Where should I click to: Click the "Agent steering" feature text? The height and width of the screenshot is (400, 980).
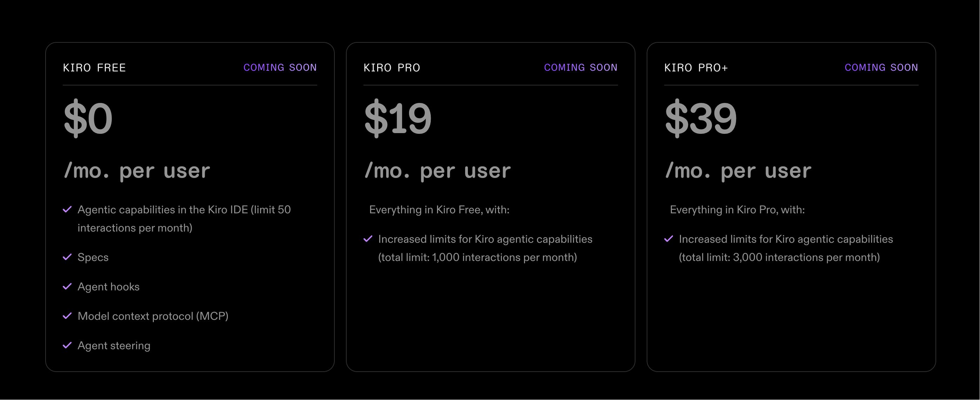click(114, 346)
